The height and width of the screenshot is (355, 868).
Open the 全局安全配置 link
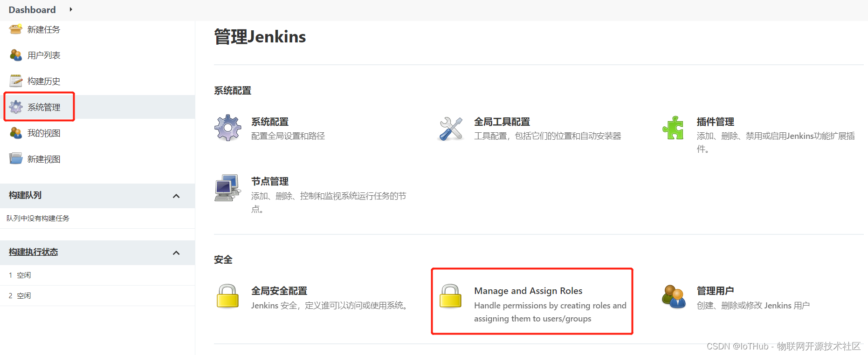(x=279, y=291)
